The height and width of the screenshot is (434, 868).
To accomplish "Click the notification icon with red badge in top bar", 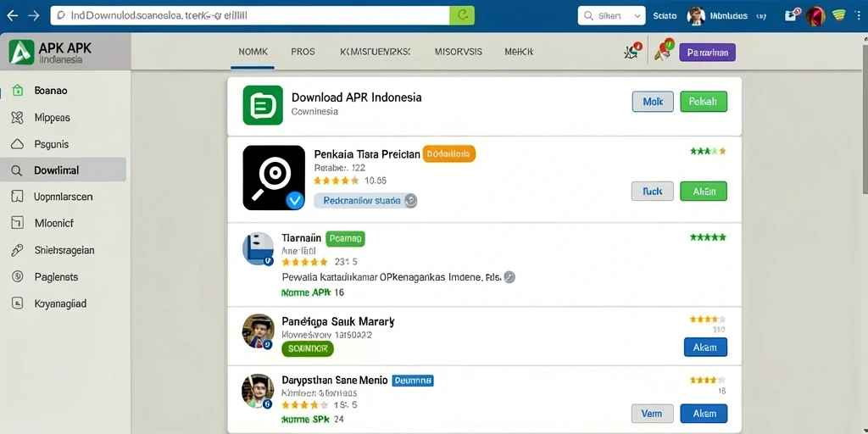I will [x=792, y=15].
